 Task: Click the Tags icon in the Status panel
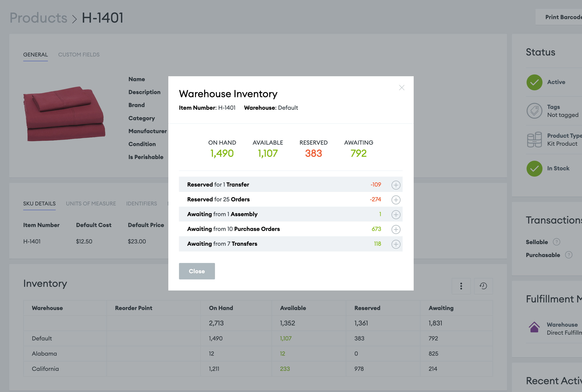535,111
